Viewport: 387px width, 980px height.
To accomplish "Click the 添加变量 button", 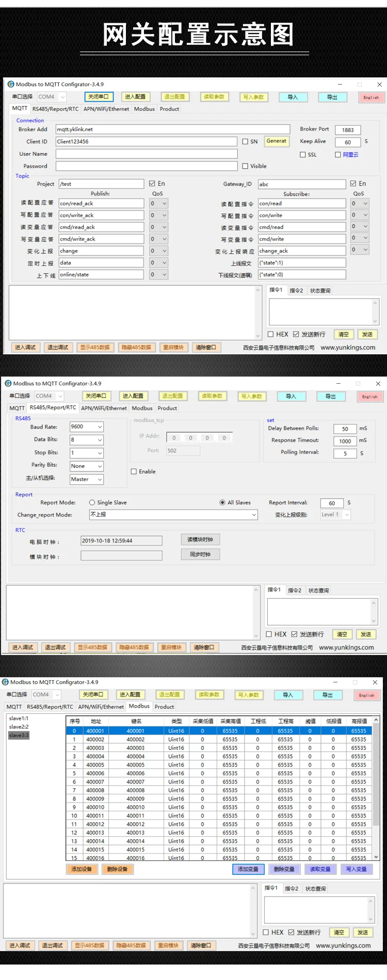I will pyautogui.click(x=248, y=869).
